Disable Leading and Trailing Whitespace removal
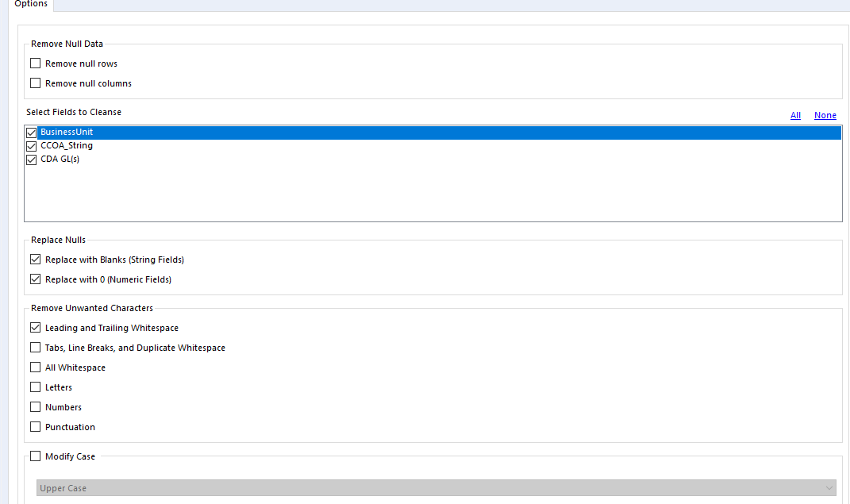Screen dimensions: 850x504 [35, 327]
